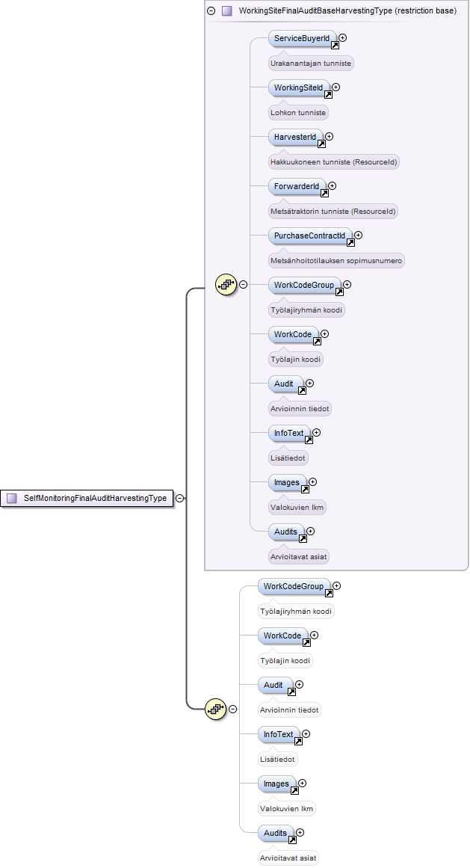Click the 'Metsätraktorin tunniste (ResourceId)' annotation
This screenshot has height=868, width=470.
pos(333,212)
